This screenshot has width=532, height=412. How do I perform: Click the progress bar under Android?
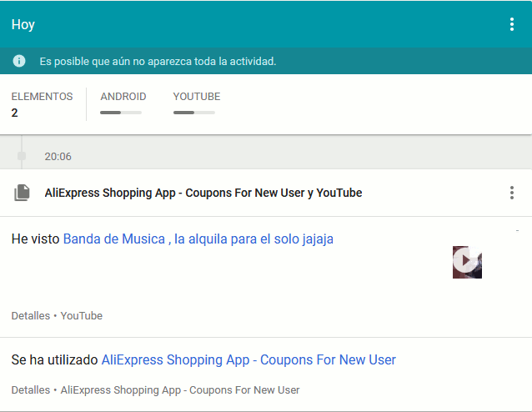pos(121,112)
